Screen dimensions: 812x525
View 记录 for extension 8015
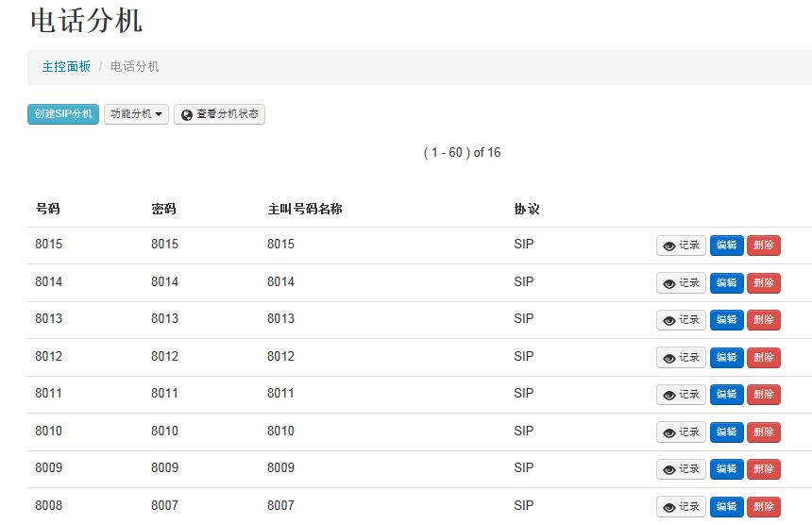(x=681, y=246)
